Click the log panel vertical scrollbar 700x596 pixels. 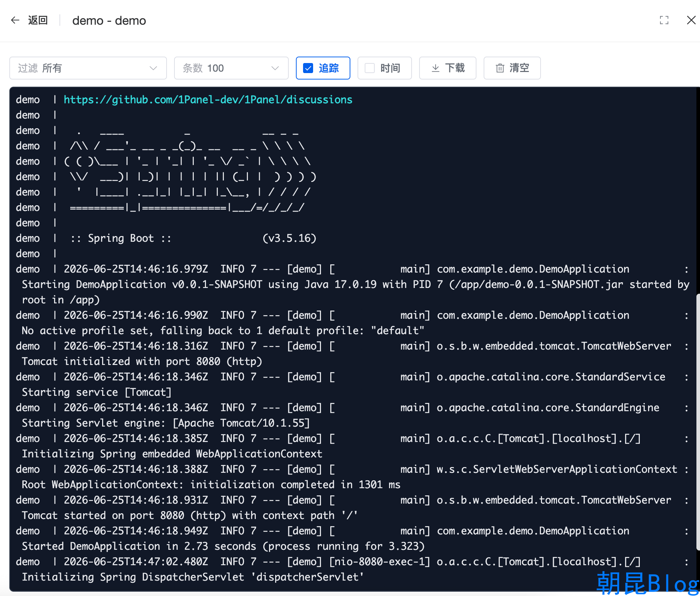tap(698, 423)
